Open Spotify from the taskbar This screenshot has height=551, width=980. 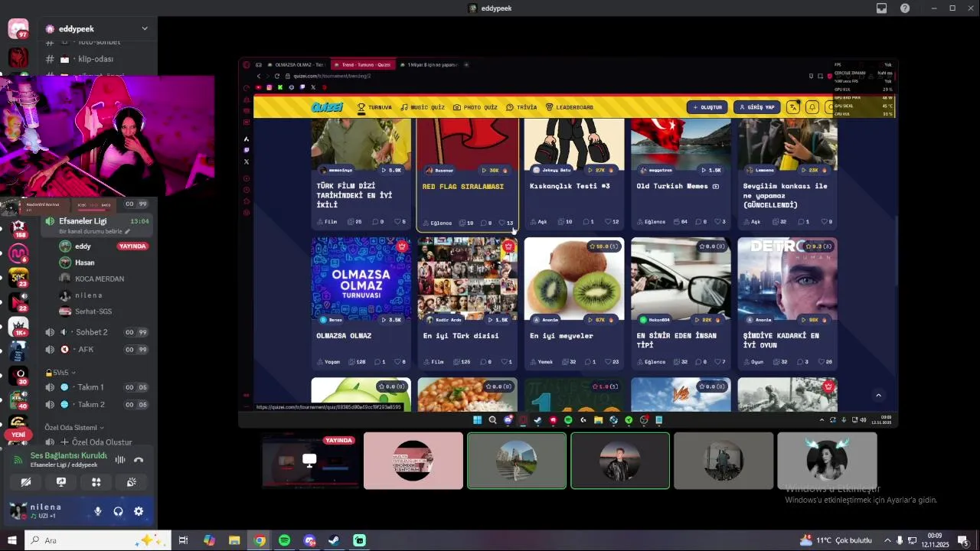(284, 540)
